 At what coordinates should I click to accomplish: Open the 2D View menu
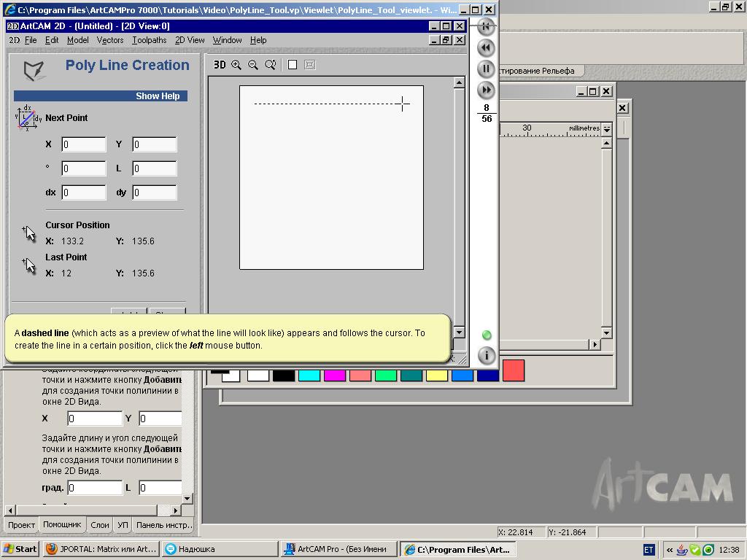pyautogui.click(x=190, y=40)
